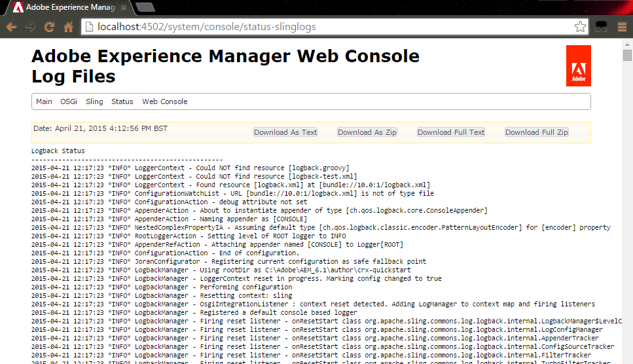Click the log line ending in AppenderTracker

pos(315,338)
